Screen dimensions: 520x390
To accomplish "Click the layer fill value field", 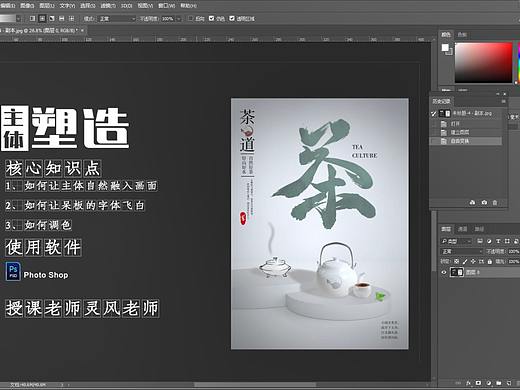I will [513, 262].
